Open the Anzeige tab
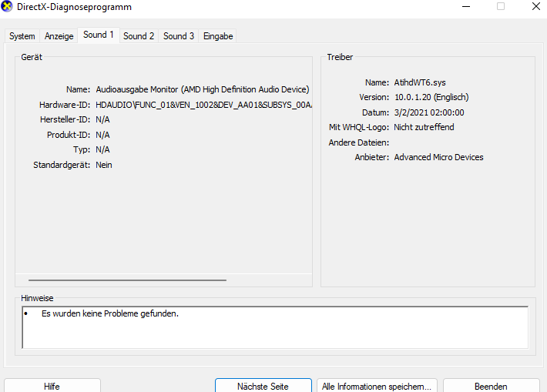Viewport: 547px width, 392px height. (x=59, y=36)
